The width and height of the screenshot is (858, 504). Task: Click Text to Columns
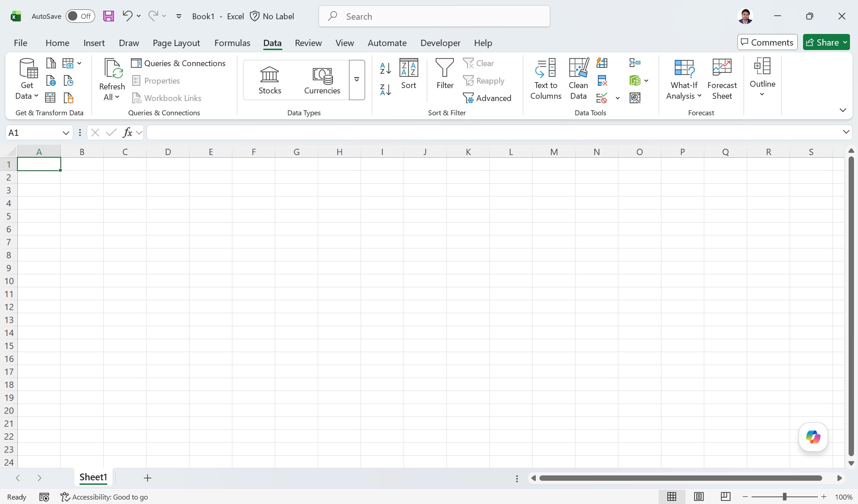click(546, 79)
